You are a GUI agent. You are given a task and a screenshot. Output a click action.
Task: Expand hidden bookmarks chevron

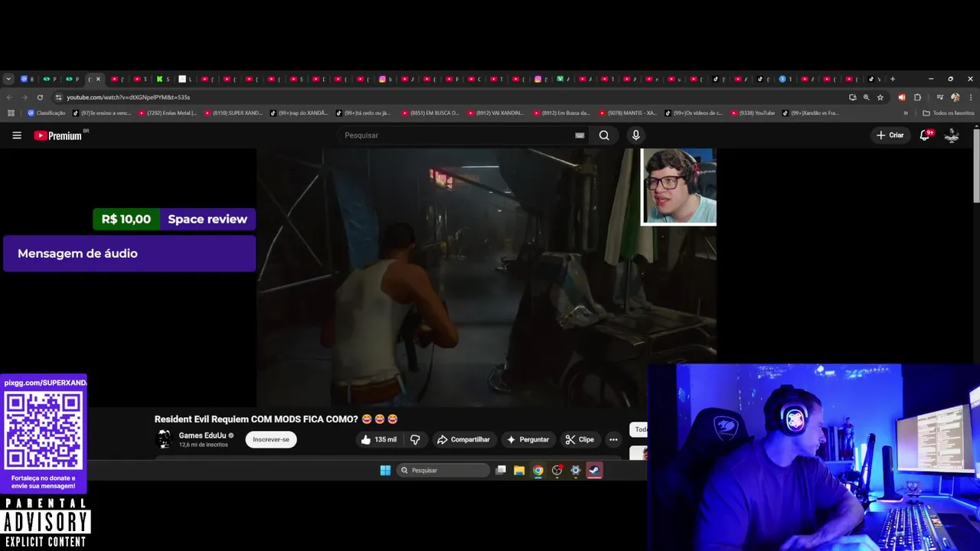(906, 113)
